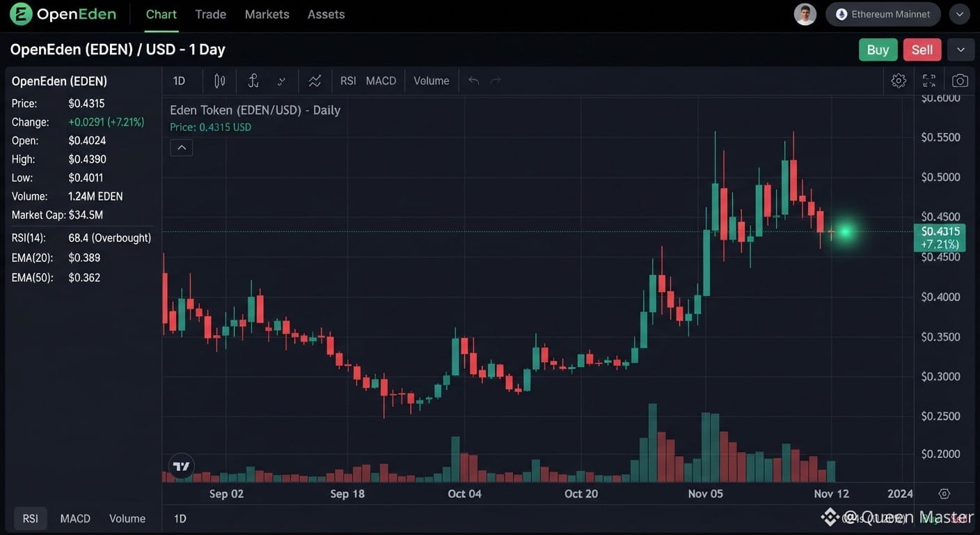This screenshot has width=980, height=535.
Task: Click the Sep 18 date on time axis
Action: pos(347,494)
